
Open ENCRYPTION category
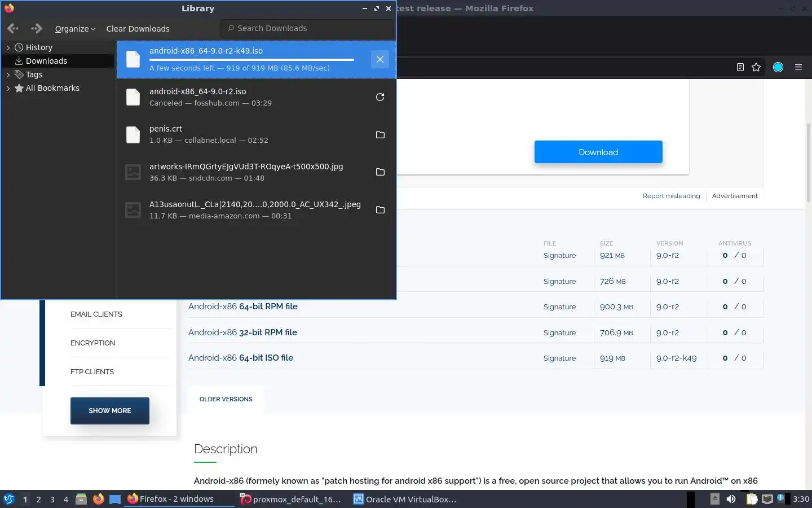(x=92, y=343)
